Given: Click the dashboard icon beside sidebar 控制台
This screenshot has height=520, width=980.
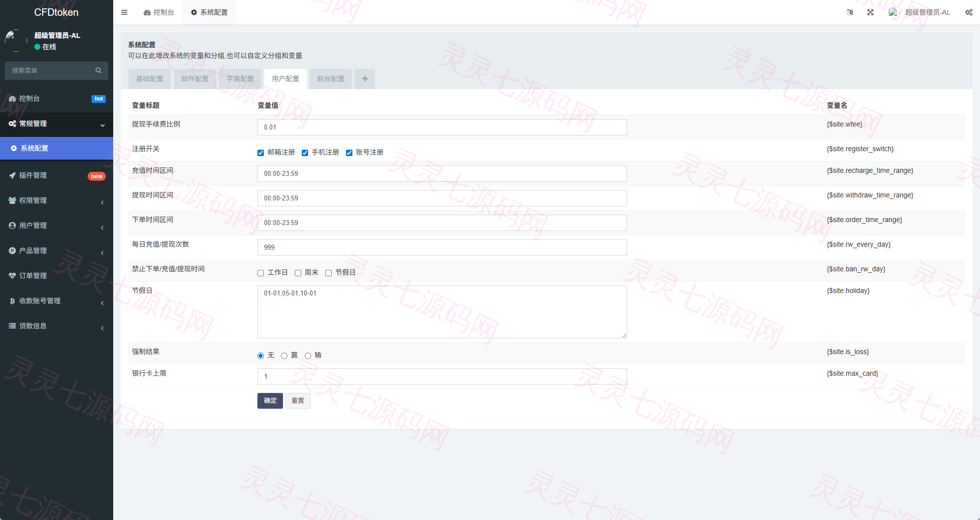Looking at the screenshot, I should tap(12, 98).
